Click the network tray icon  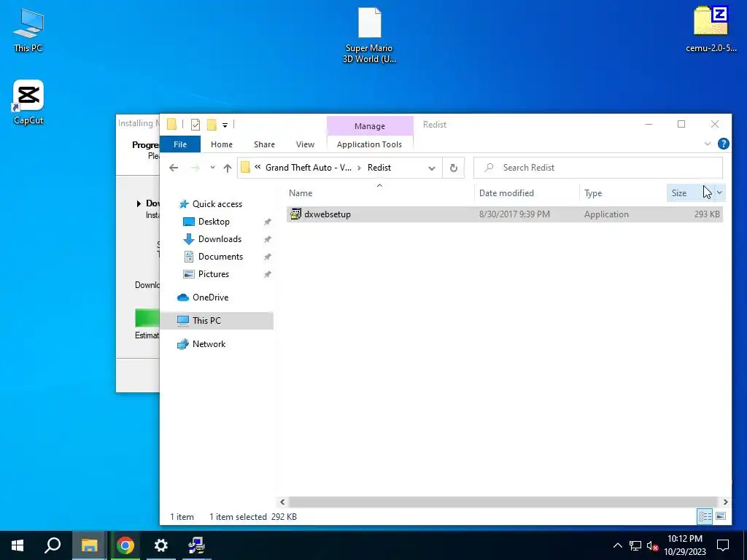coord(635,545)
